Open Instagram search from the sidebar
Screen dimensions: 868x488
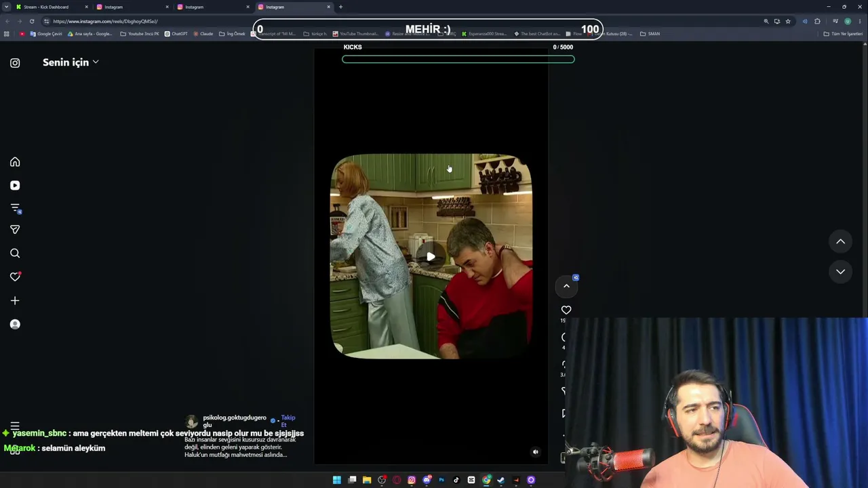point(15,253)
